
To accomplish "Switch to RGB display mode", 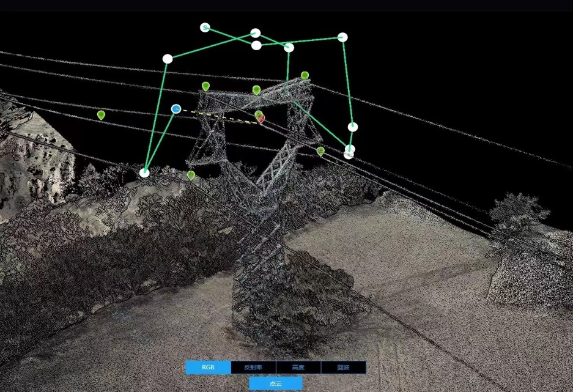I will (209, 368).
